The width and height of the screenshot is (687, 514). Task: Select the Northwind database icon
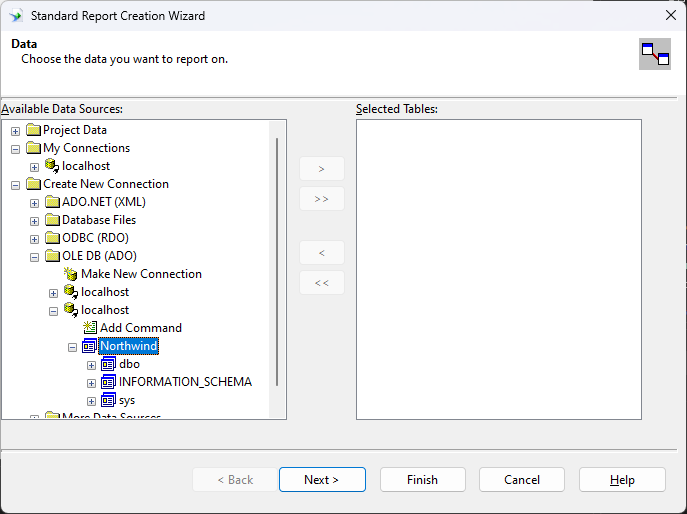[90, 346]
